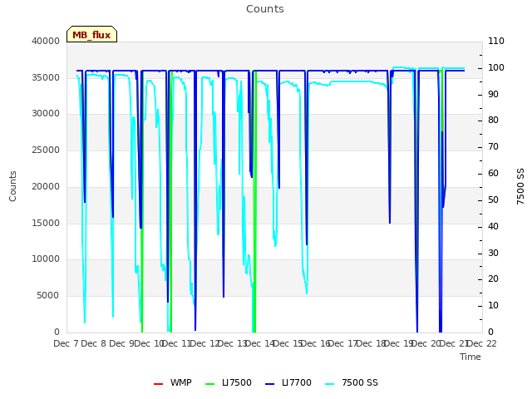Click the Dec 14 x-axis date label
Image resolution: width=532 pixels, height=399 pixels.
coord(260,343)
